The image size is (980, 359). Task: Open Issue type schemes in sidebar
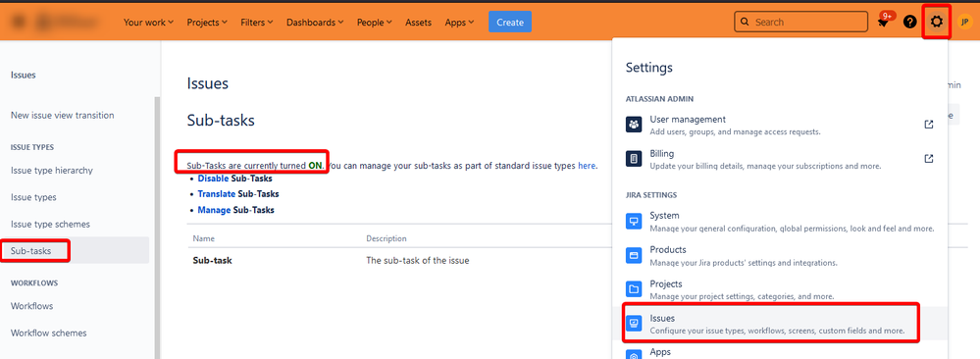point(51,224)
